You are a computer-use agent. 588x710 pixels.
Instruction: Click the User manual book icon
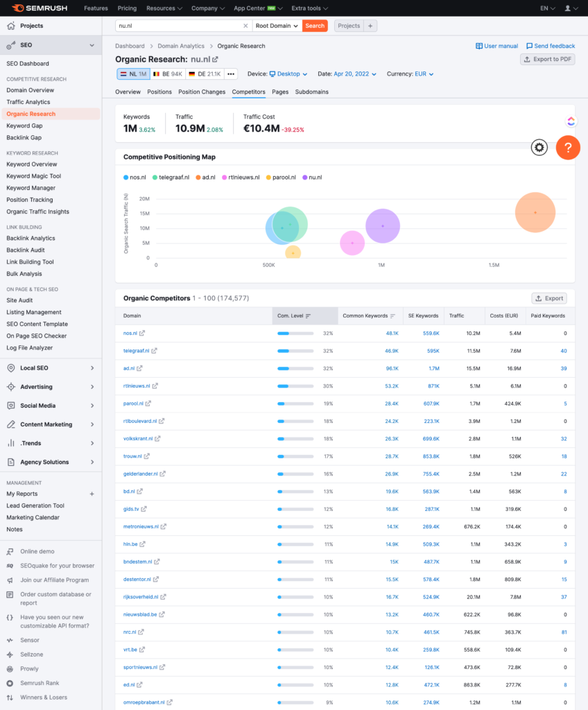479,46
